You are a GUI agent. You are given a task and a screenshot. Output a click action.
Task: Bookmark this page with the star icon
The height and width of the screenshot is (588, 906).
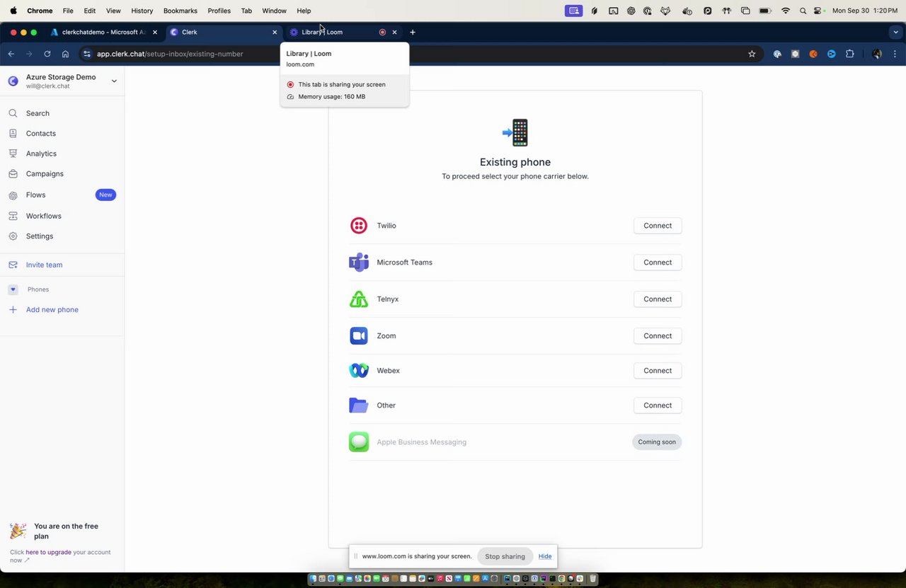pyautogui.click(x=752, y=54)
